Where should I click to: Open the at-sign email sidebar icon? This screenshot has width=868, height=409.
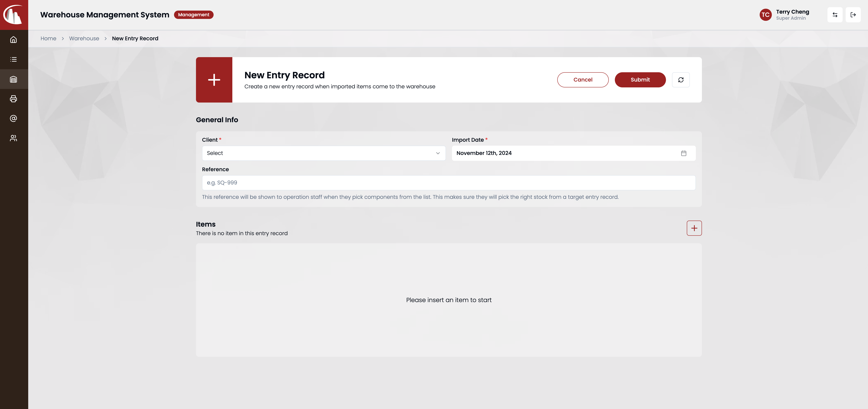[13, 118]
